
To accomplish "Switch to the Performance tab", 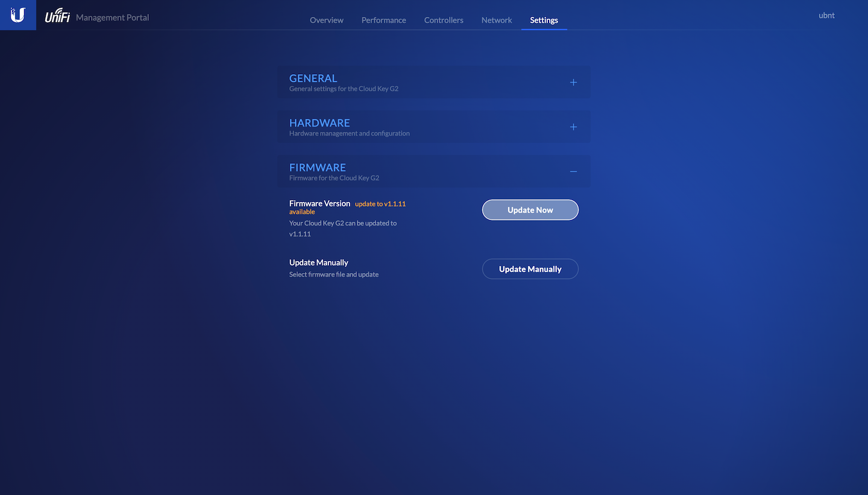I will click(384, 20).
